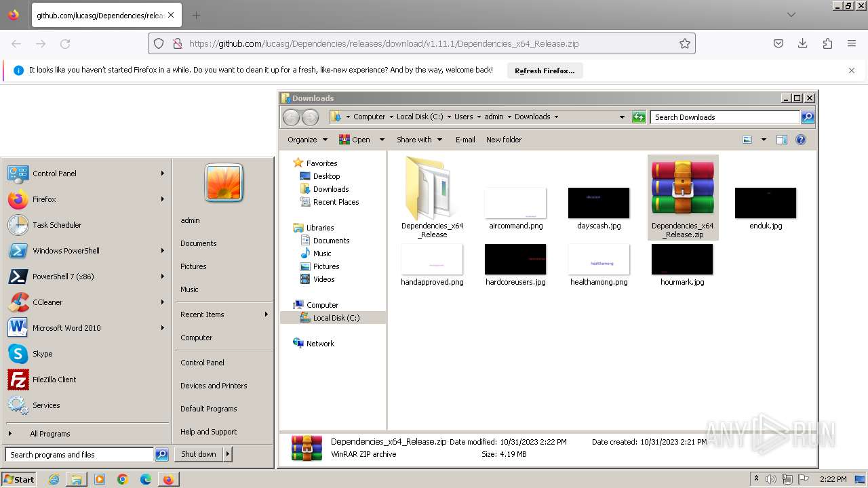The width and height of the screenshot is (868, 488).
Task: Launch Firefox from Start menu
Action: 87,199
